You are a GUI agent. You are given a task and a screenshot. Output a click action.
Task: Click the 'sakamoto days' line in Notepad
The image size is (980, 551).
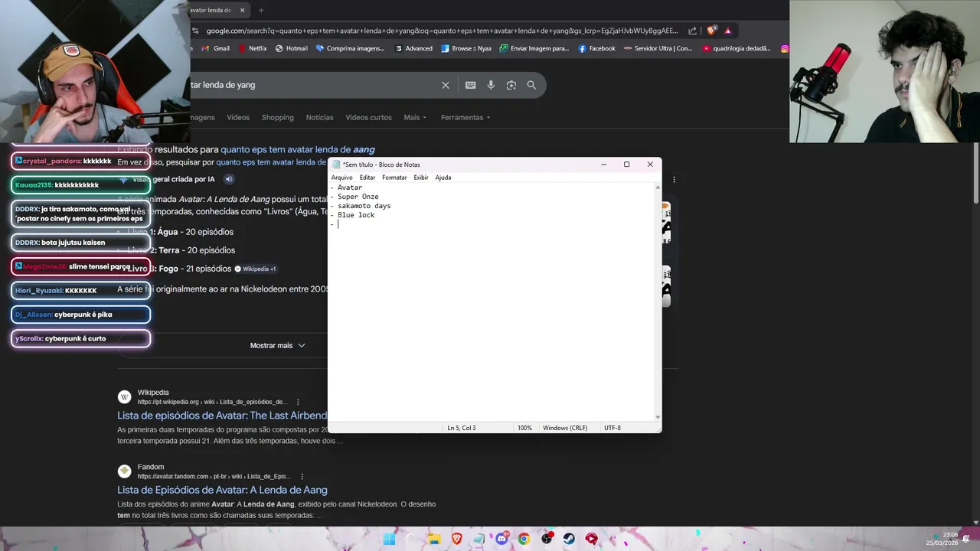point(364,206)
